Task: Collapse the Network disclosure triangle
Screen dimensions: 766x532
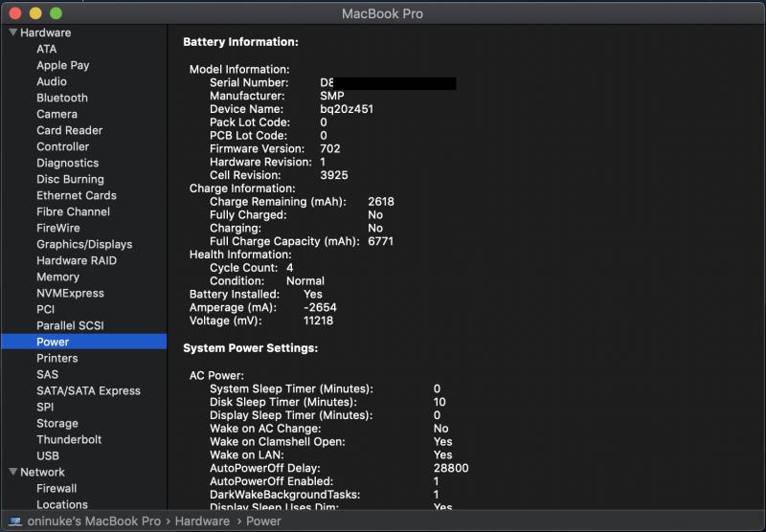Action: pos(12,472)
